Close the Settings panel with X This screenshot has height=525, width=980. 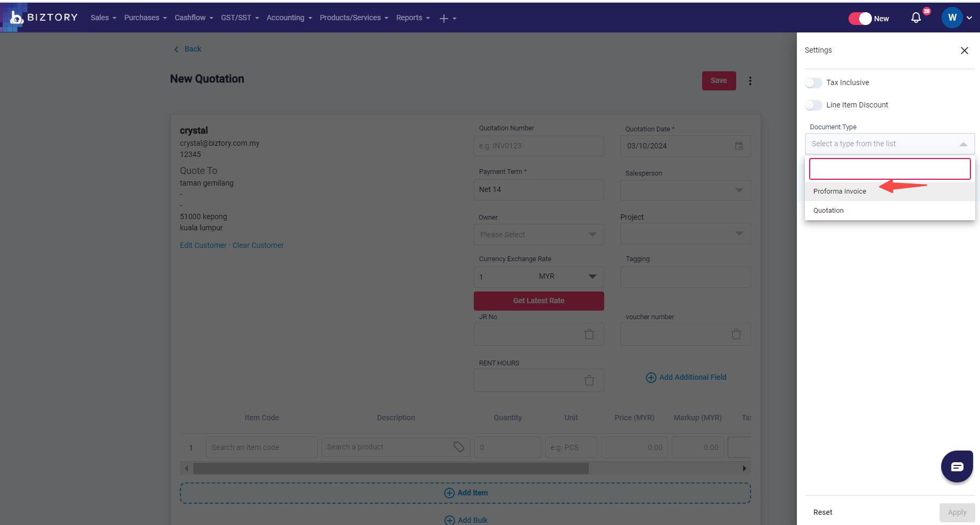[964, 51]
